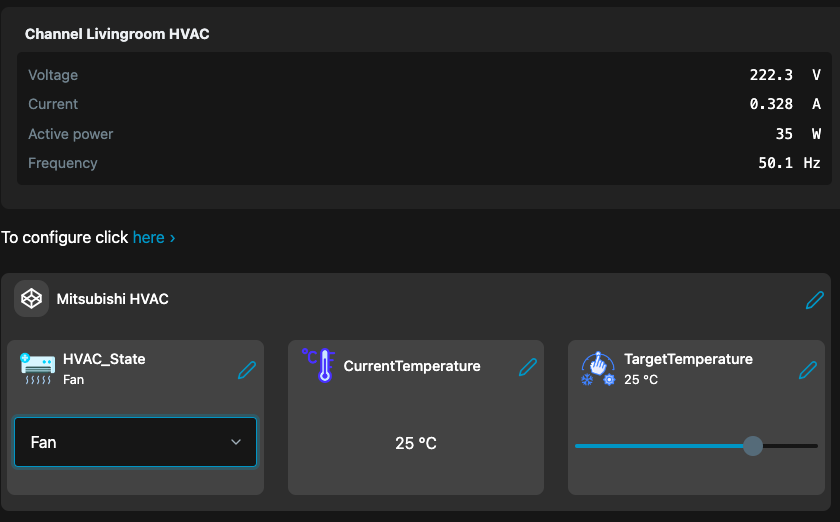The width and height of the screenshot is (840, 522).
Task: Edit the HVAC_State widget
Action: [x=247, y=370]
